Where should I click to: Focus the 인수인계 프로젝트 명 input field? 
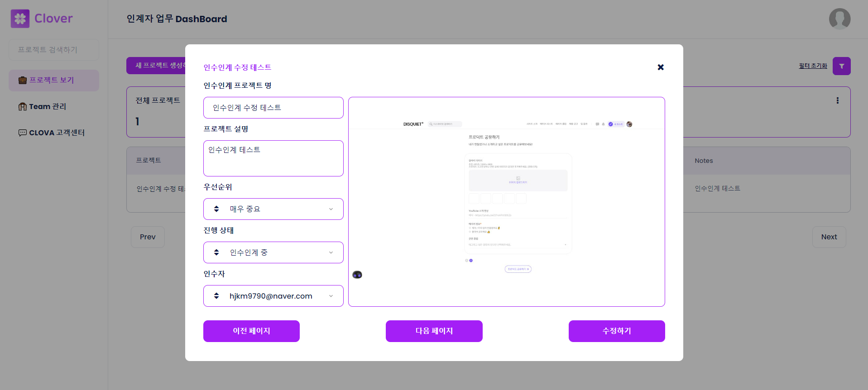273,108
